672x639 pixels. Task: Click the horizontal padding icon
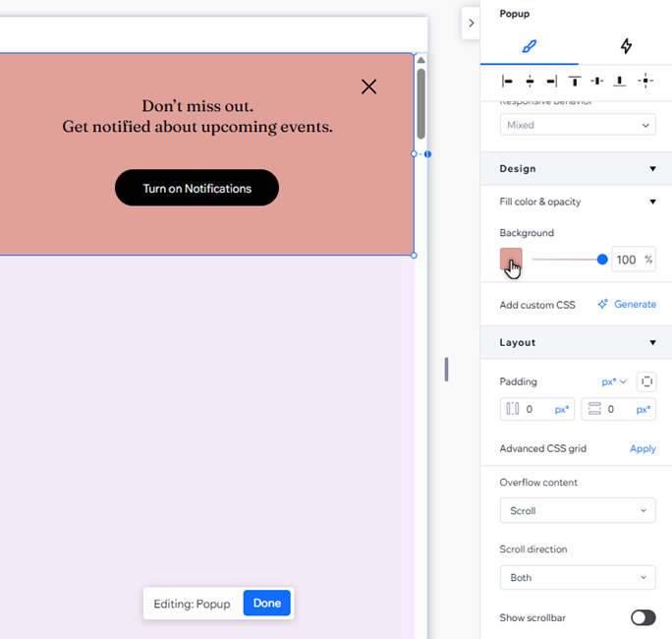pyautogui.click(x=512, y=409)
